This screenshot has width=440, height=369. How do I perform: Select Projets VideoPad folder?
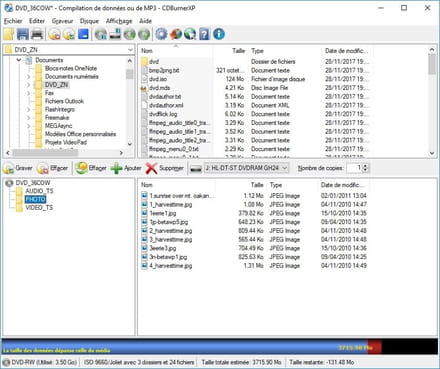pyautogui.click(x=66, y=142)
